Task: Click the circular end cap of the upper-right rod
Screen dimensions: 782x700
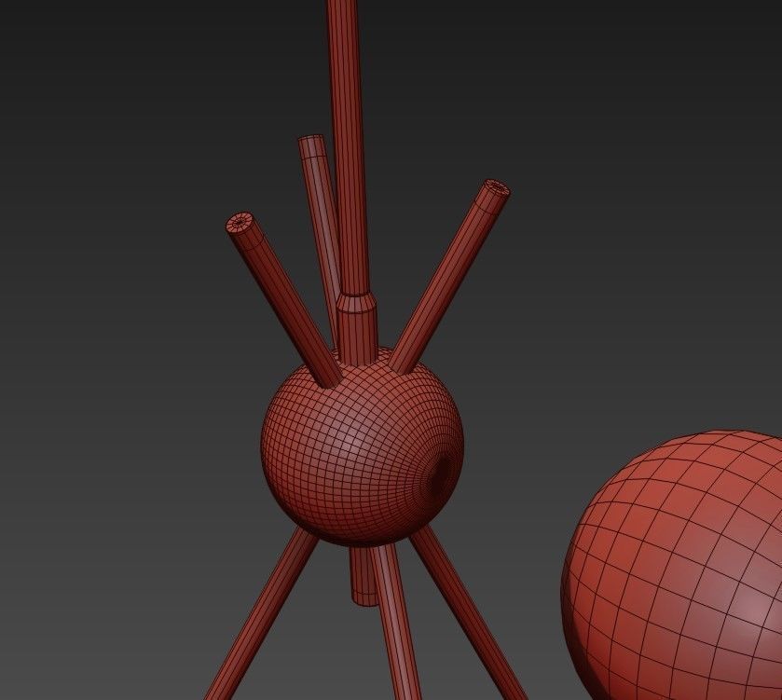Action: pos(496,188)
